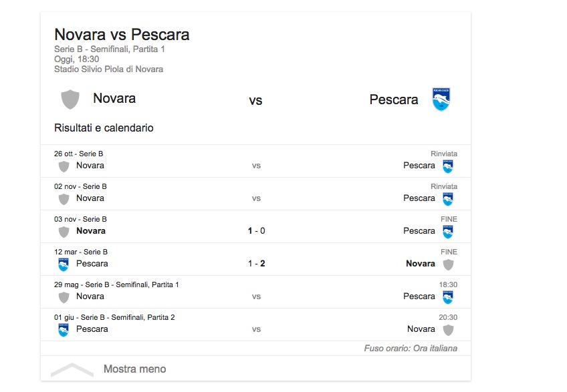Click the large Novara shield icon in header
The image size is (567, 392).
click(x=70, y=100)
